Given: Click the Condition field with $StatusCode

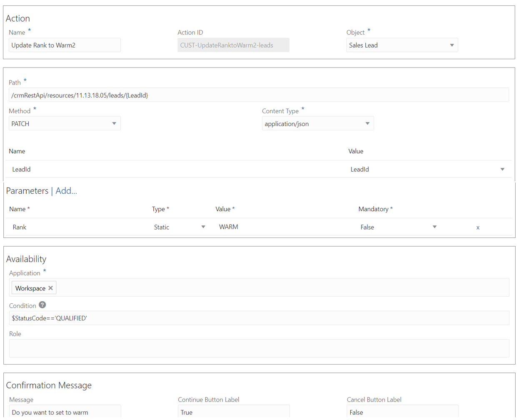Looking at the screenshot, I should tap(259, 318).
